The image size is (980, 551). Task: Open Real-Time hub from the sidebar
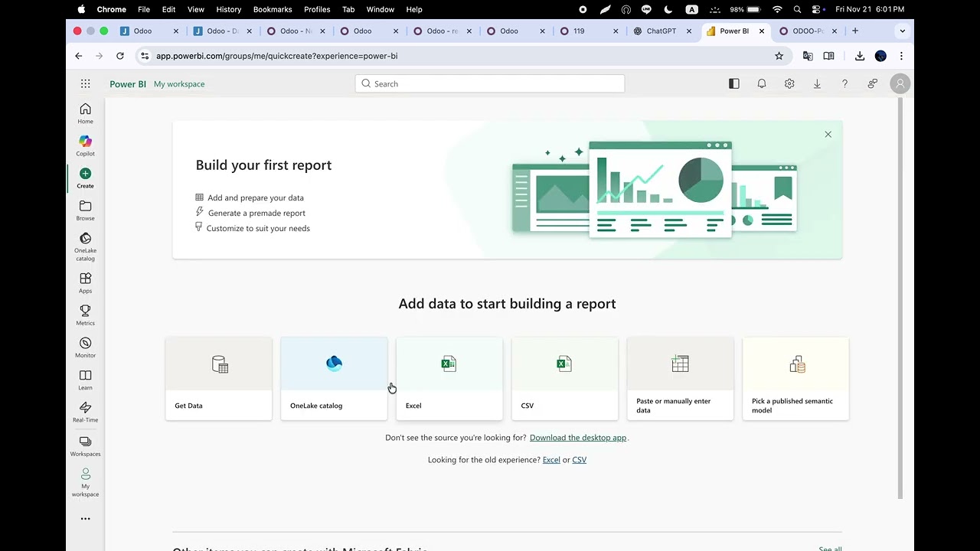coord(85,412)
